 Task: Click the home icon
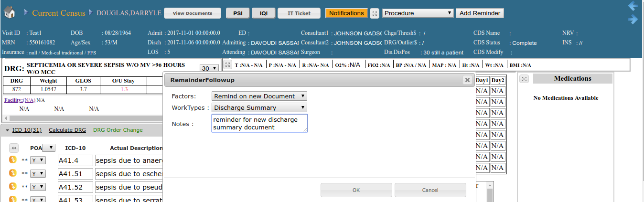pyautogui.click(x=10, y=13)
